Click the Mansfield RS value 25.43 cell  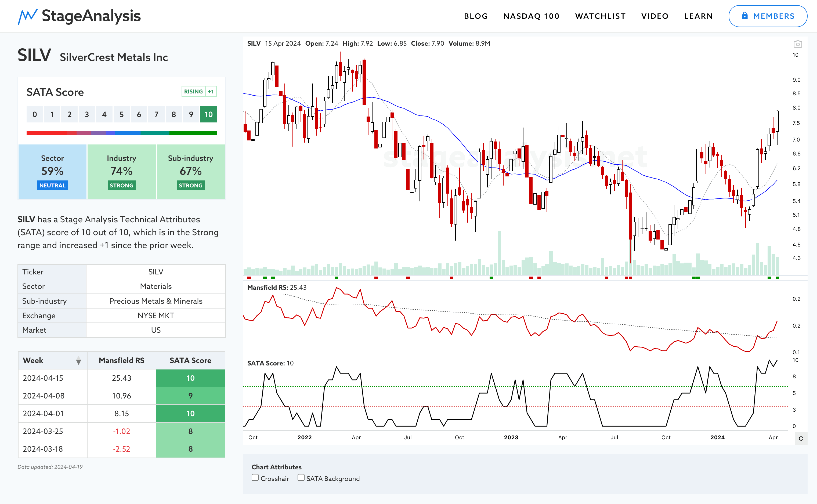point(122,378)
